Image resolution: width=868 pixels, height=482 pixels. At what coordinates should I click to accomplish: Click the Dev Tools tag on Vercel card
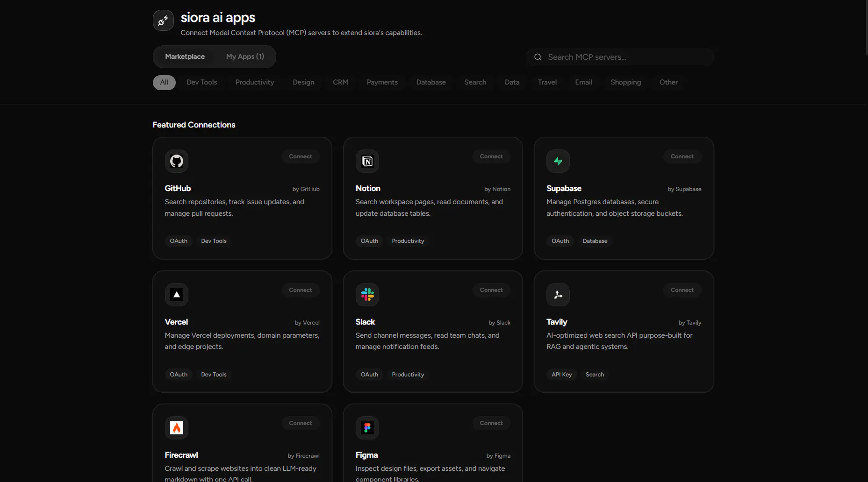pos(214,375)
